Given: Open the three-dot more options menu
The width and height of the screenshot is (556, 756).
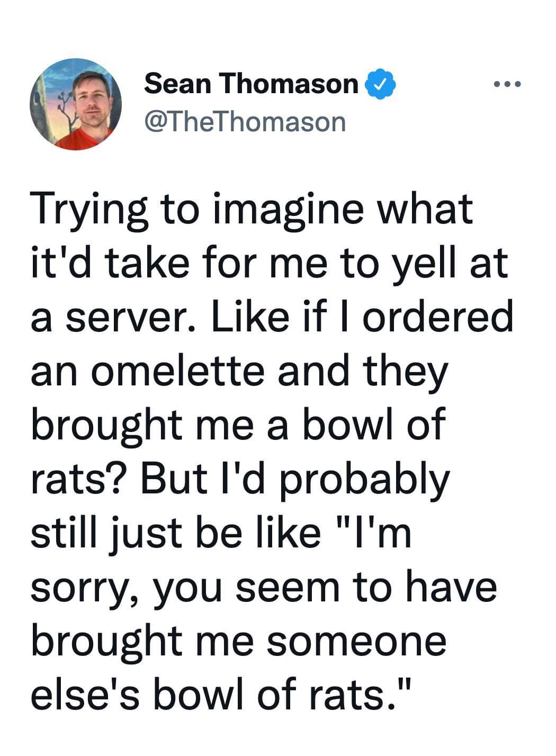Looking at the screenshot, I should tap(507, 84).
